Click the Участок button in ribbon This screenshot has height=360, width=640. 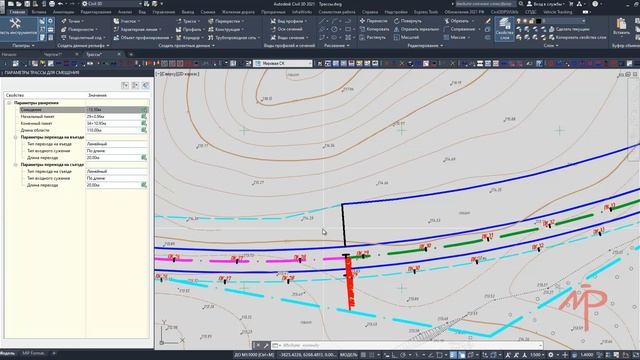click(x=126, y=21)
